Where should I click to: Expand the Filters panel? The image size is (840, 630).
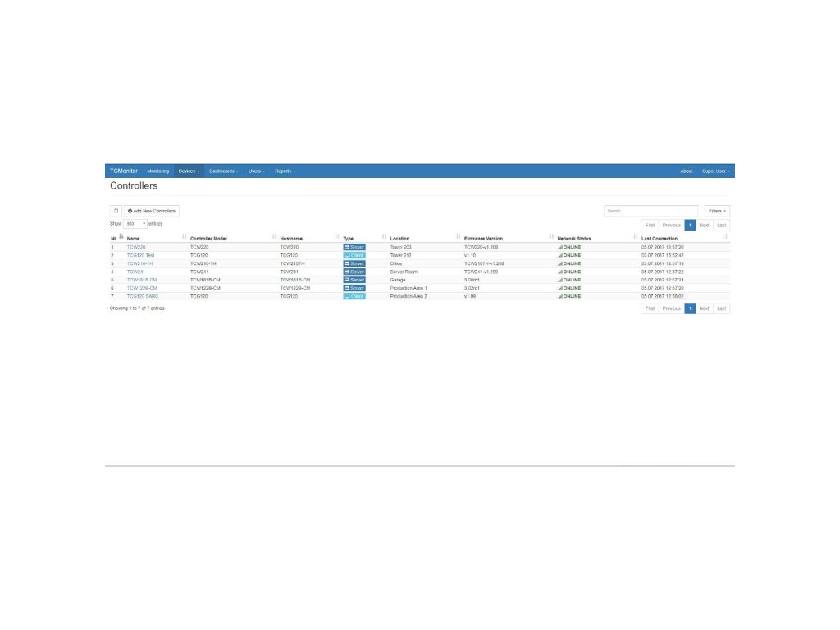pos(717,211)
